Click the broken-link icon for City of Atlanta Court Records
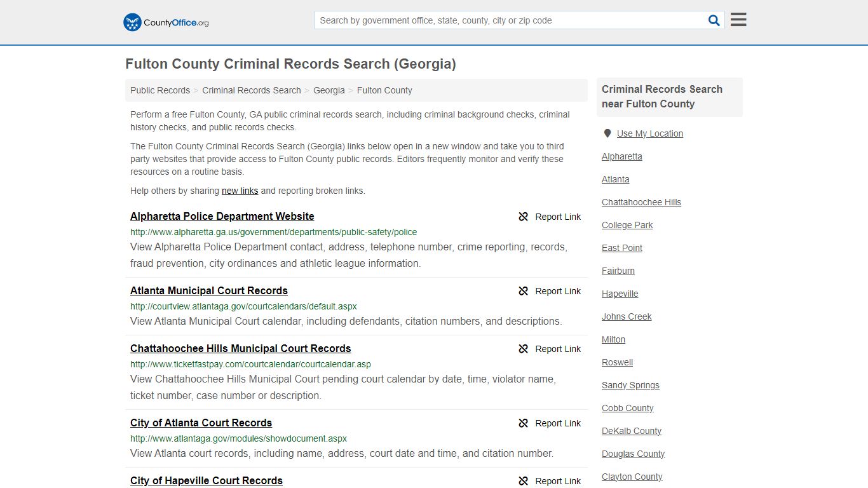 [x=524, y=423]
